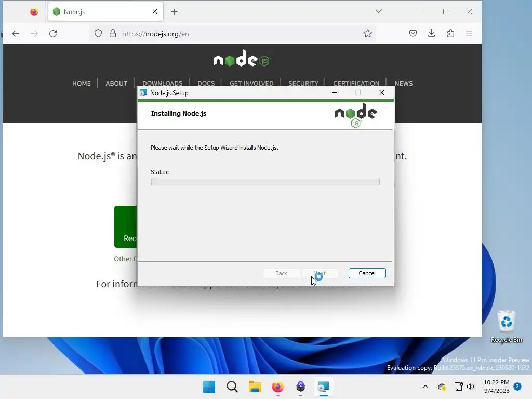Click the installer icon in taskbar

(x=323, y=387)
